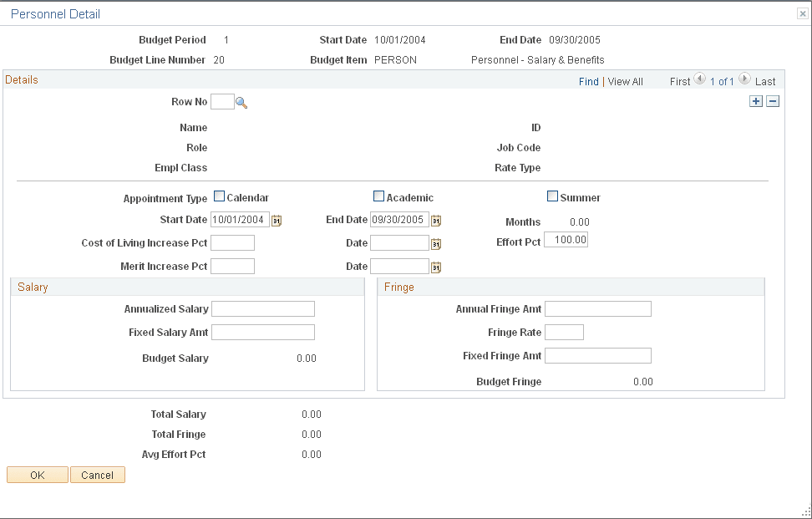Screen dimensions: 812x519
Task: Open the calendar for Merit Increase Date
Action: 435,266
